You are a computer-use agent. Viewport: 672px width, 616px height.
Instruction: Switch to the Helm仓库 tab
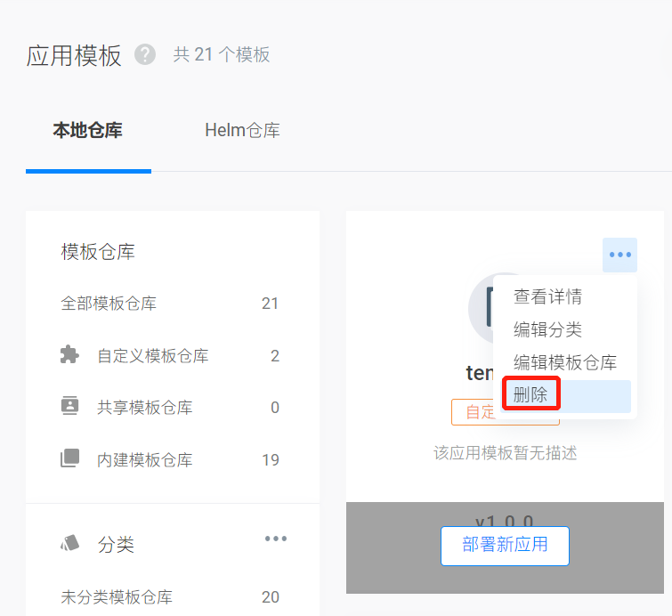pyautogui.click(x=242, y=131)
